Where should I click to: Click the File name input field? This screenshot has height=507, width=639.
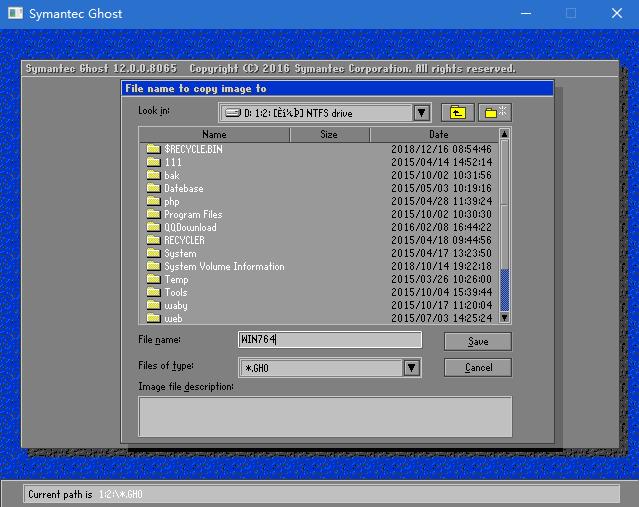pos(330,339)
